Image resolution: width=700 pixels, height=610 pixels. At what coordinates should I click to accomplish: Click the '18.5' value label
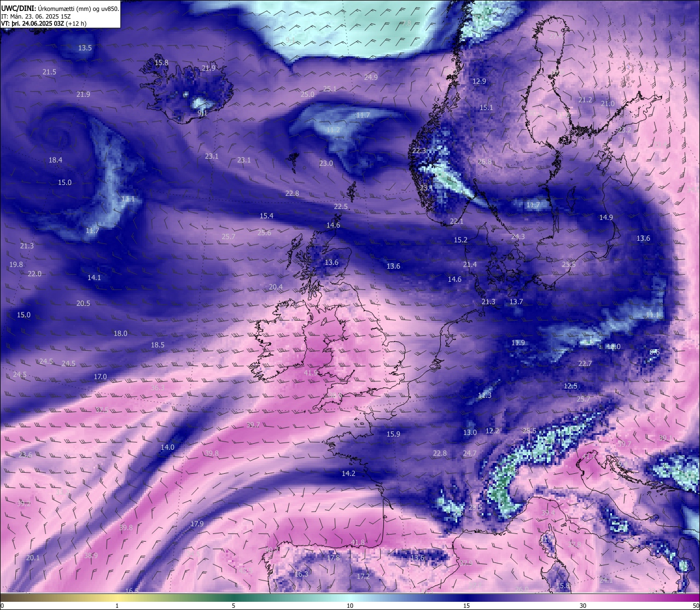[157, 345]
